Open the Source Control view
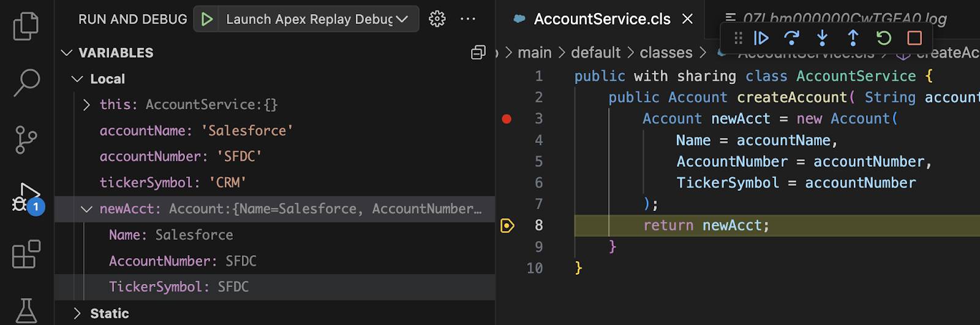980x325 pixels. coord(26,140)
